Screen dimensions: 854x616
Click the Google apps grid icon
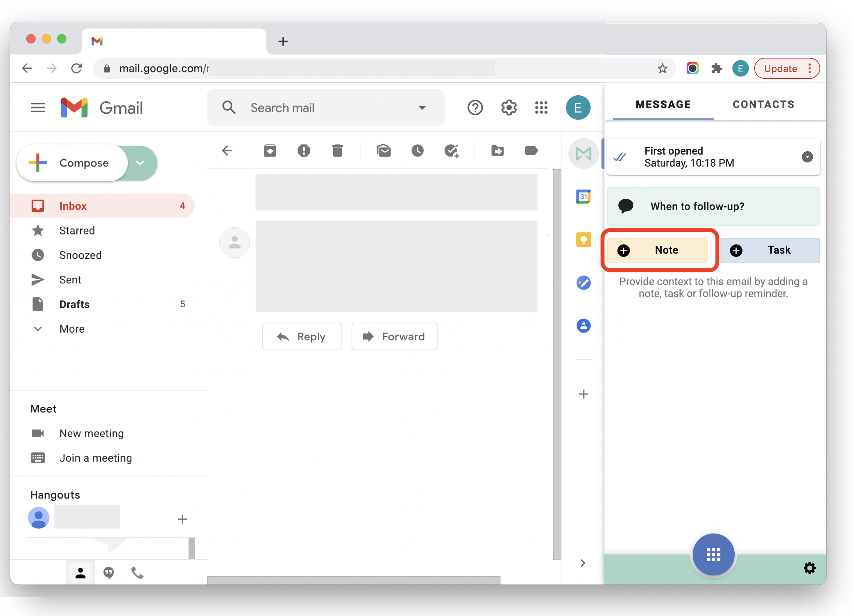(542, 107)
